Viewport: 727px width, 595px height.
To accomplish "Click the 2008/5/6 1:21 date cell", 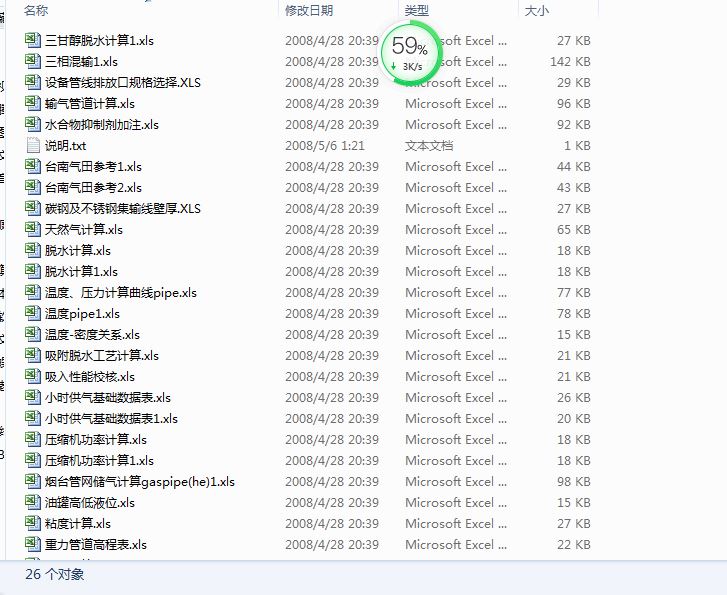I will coord(325,145).
